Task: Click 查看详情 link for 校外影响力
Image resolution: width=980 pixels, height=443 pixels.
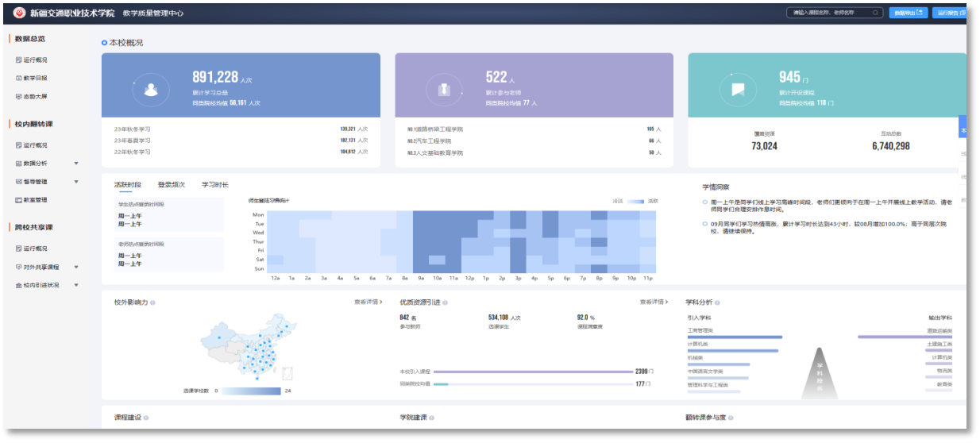Action: point(368,302)
